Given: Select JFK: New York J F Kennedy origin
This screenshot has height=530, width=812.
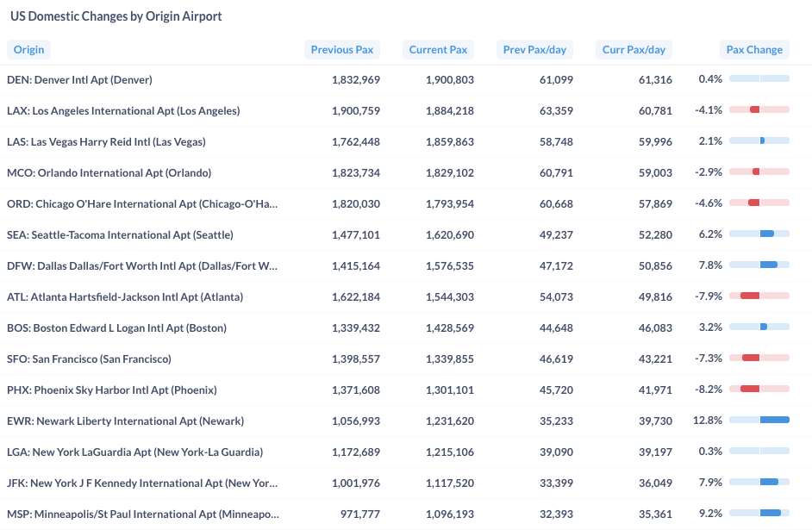Looking at the screenshot, I should [x=142, y=483].
